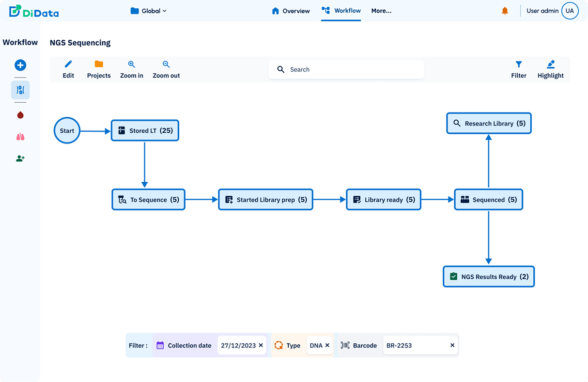Click the add user icon in sidebar

(x=20, y=159)
